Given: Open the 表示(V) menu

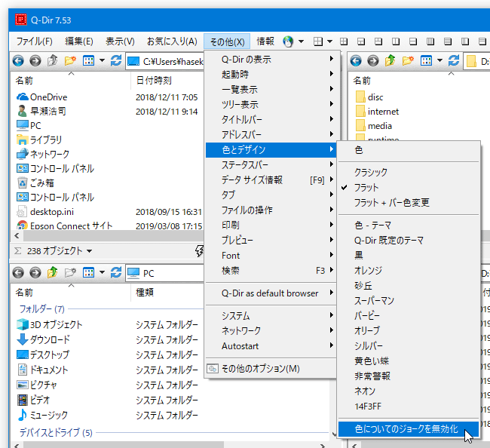Looking at the screenshot, I should 120,41.
